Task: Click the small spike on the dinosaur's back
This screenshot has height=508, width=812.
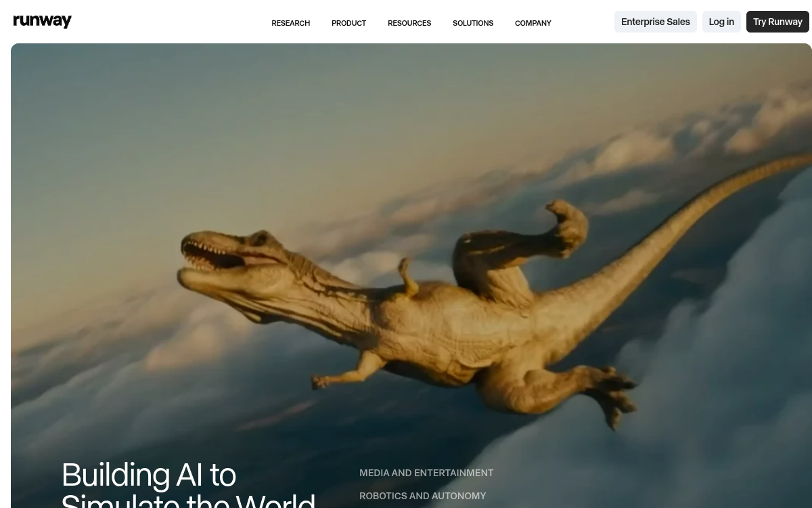Action: click(x=409, y=278)
